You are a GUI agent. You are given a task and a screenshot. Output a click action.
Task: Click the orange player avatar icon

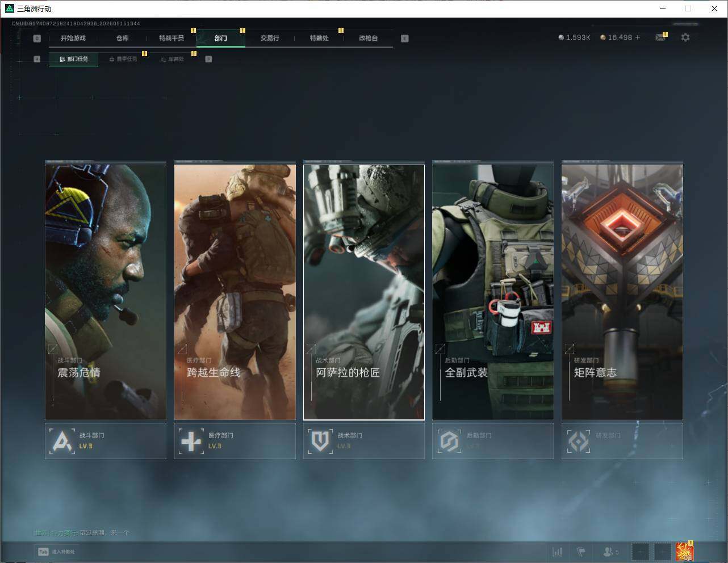(684, 551)
